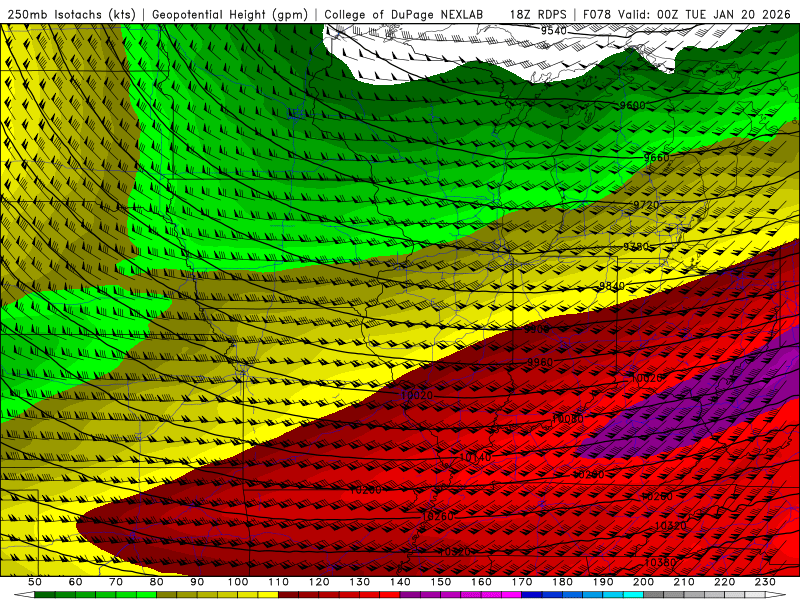800x600 pixels.
Task: Click the 10380 height contour label
Action: [660, 562]
